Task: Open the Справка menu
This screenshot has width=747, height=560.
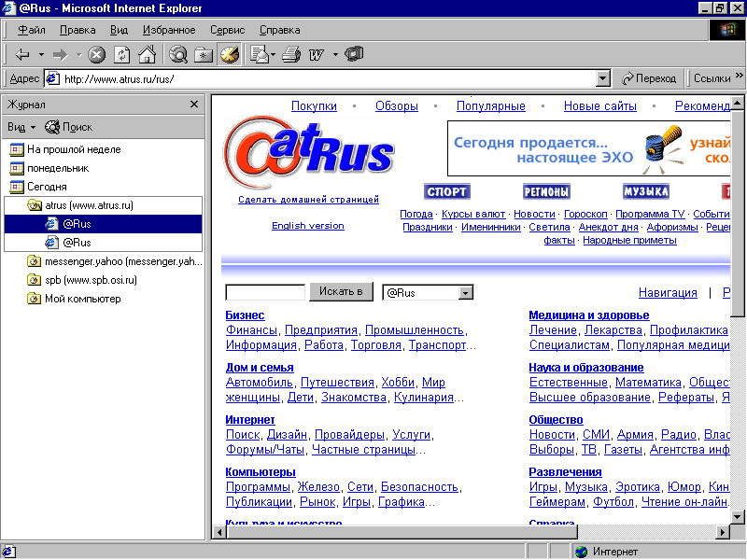Action: (279, 30)
